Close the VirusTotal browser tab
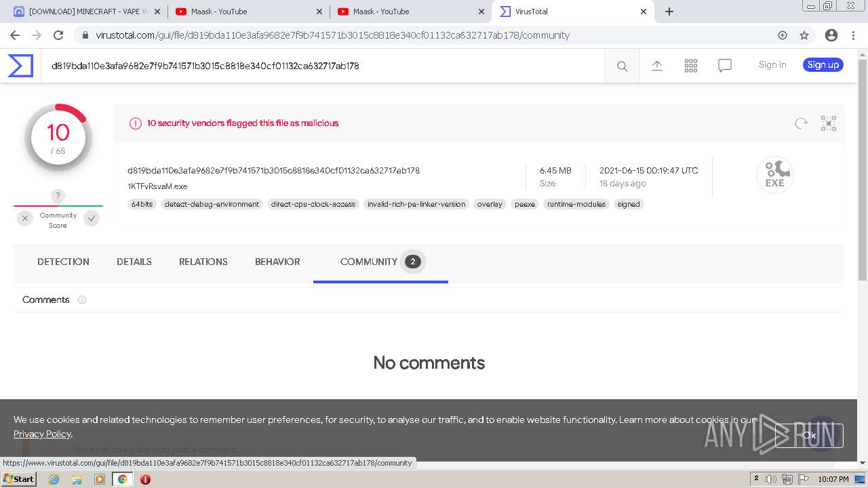Viewport: 868px width, 488px height. [644, 12]
